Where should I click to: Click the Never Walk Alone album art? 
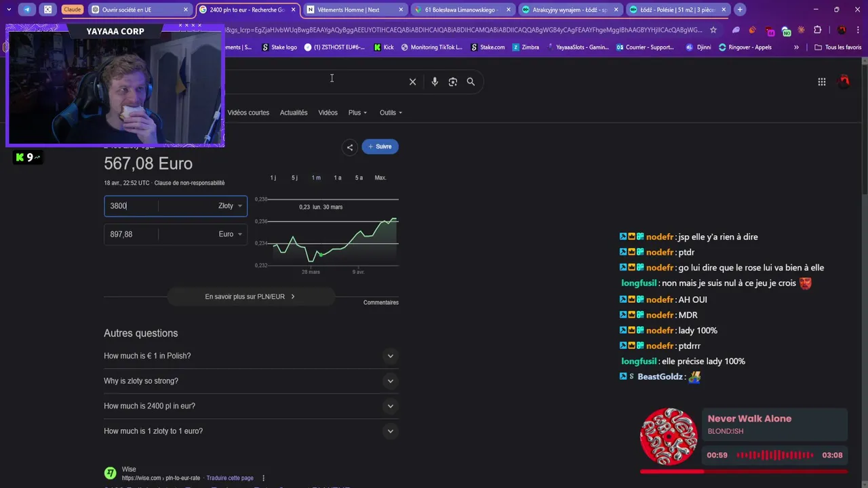[x=669, y=436]
